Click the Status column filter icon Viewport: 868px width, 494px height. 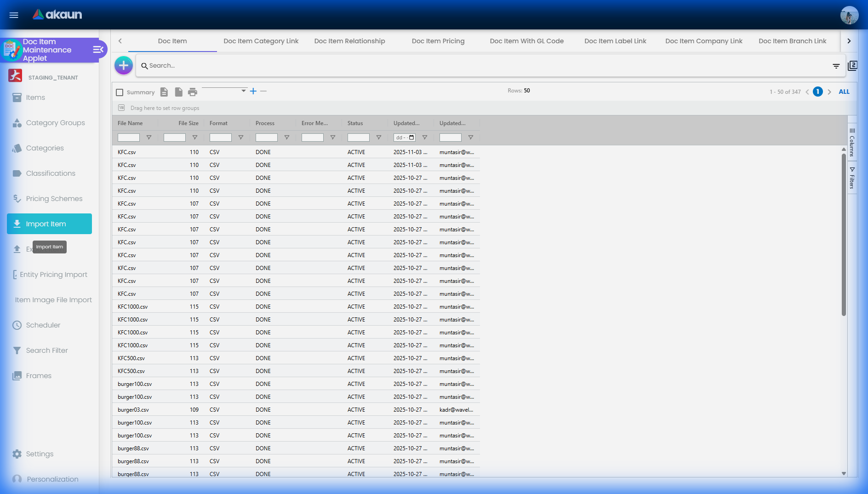pyautogui.click(x=378, y=138)
